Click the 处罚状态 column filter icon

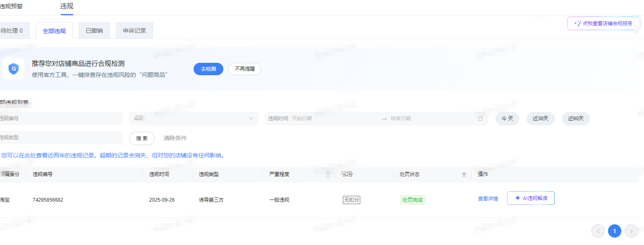464,175
